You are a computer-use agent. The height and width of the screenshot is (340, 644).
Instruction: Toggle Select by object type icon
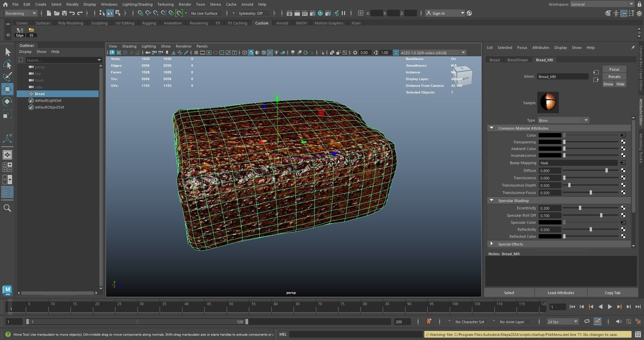110,13
